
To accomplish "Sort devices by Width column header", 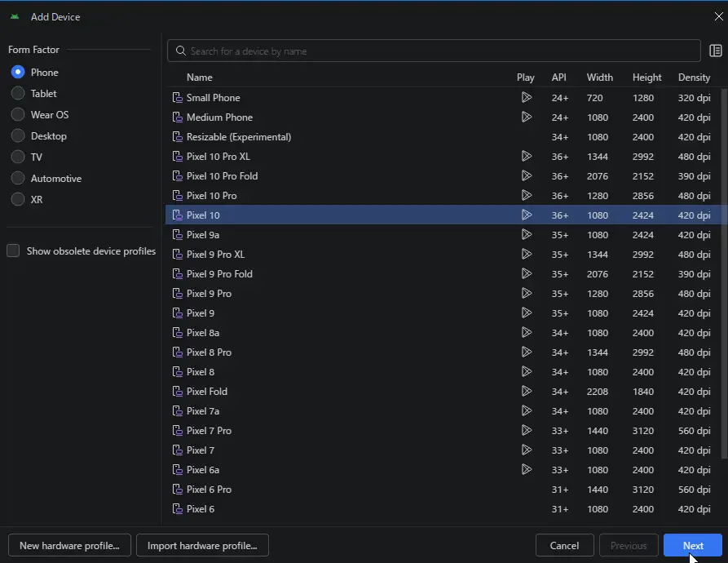I will 599,78.
